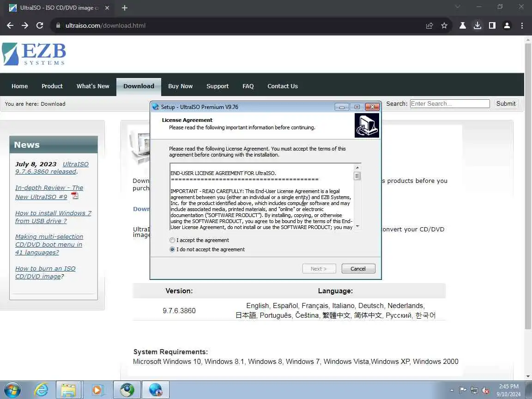Select I do not accept the agreement

(172, 249)
